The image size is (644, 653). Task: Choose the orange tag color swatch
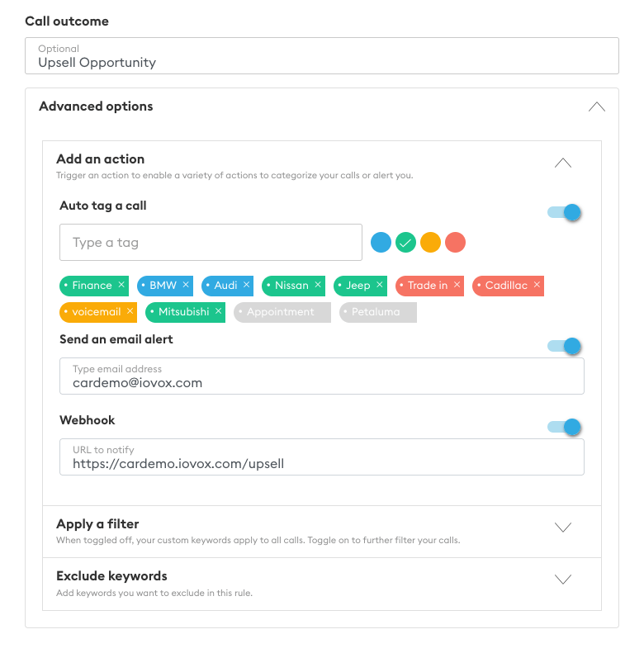tap(430, 243)
